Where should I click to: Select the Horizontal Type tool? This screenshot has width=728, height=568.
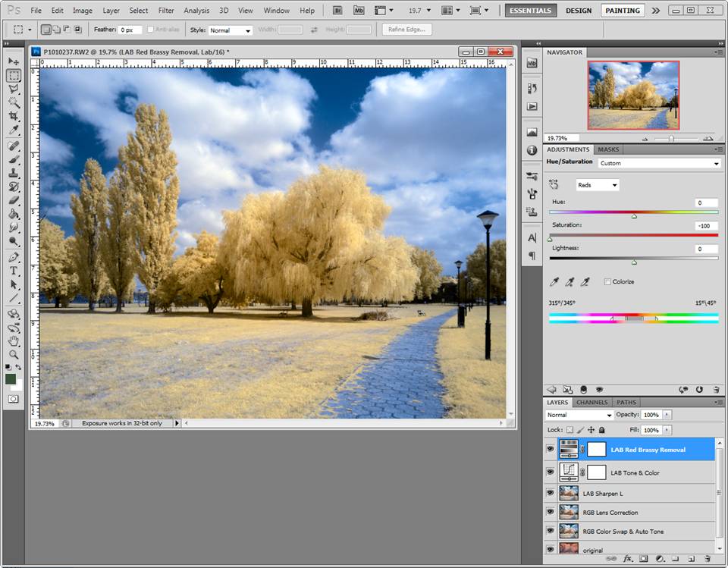pyautogui.click(x=14, y=270)
